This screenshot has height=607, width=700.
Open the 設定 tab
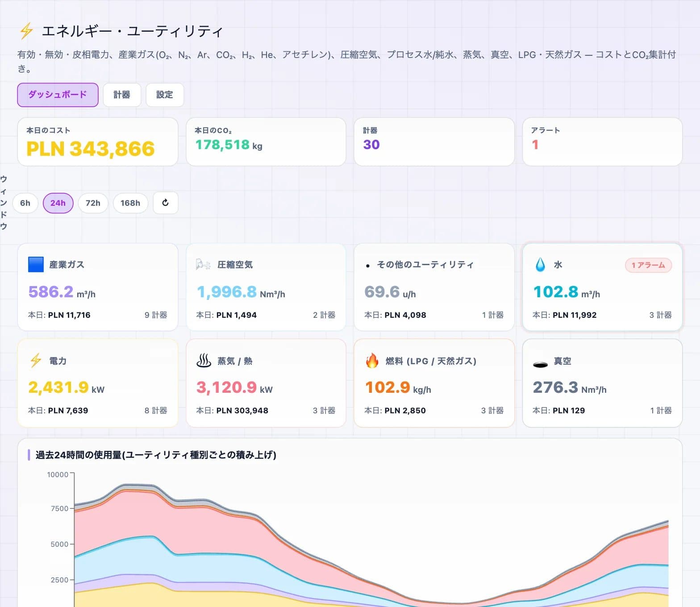pyautogui.click(x=165, y=95)
